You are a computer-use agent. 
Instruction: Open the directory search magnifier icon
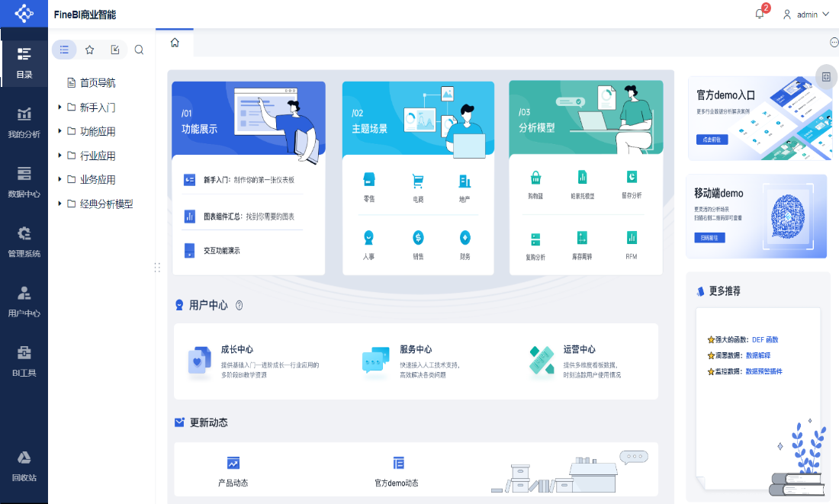[139, 50]
